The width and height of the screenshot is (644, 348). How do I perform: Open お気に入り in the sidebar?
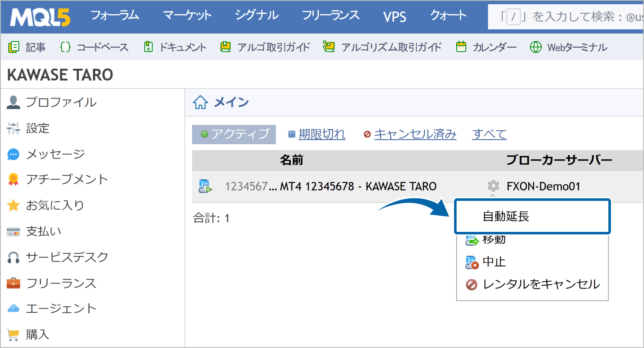[55, 205]
